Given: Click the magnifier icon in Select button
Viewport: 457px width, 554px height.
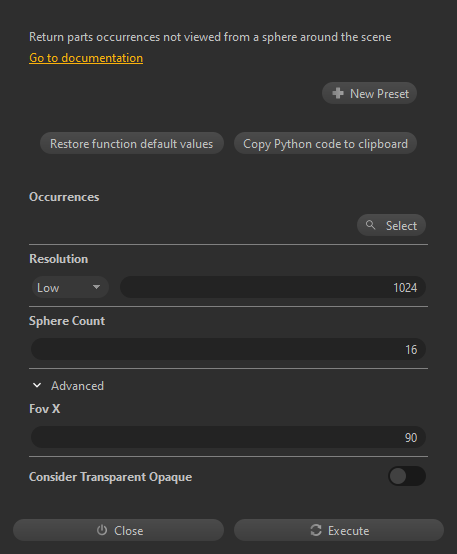Looking at the screenshot, I should (x=370, y=225).
